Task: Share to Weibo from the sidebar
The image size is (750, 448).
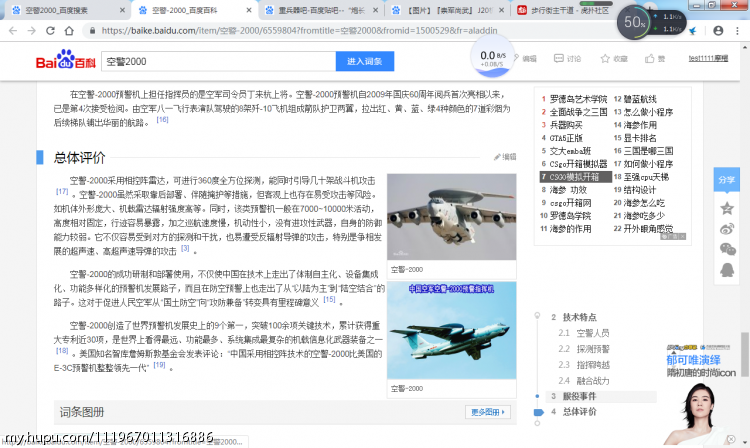Action: pyautogui.click(x=727, y=229)
